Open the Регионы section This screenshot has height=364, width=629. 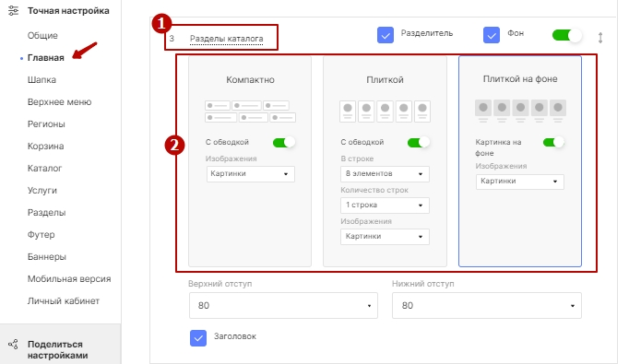[46, 123]
